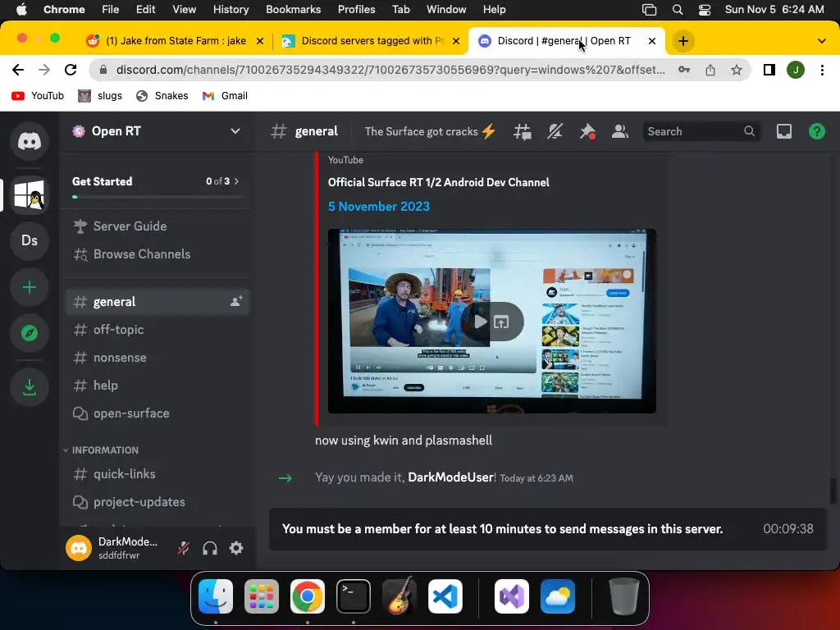This screenshot has height=630, width=840.
Task: Toggle microphone mute in user panel
Action: click(x=184, y=548)
